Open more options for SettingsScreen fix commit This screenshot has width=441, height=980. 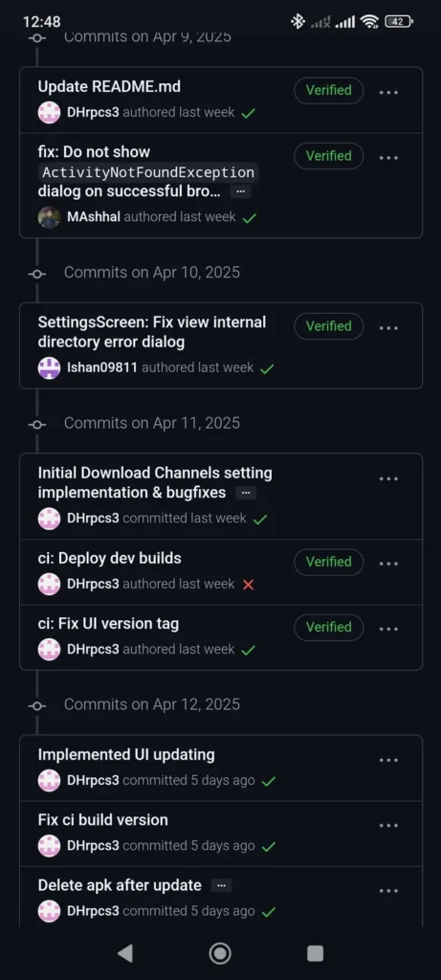click(388, 327)
